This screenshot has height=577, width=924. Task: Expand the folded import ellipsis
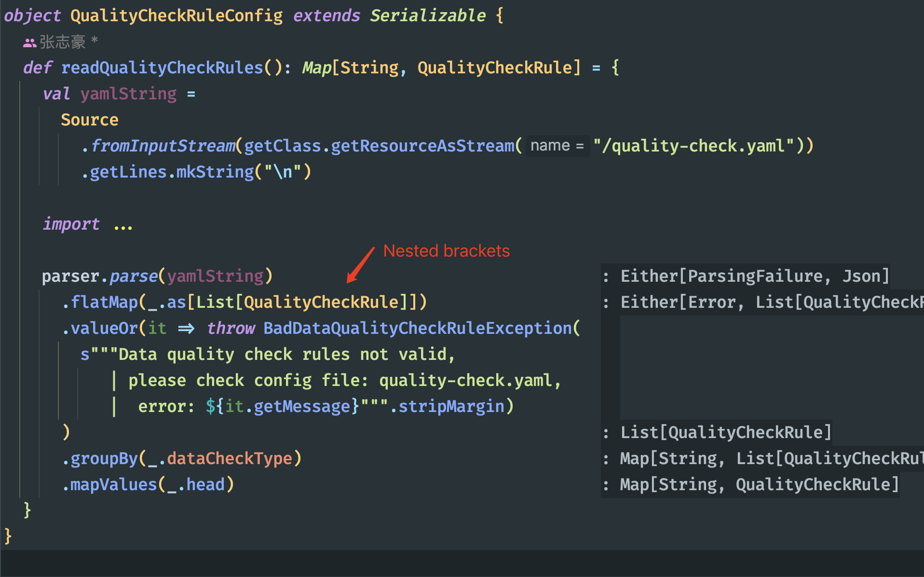pyautogui.click(x=123, y=225)
